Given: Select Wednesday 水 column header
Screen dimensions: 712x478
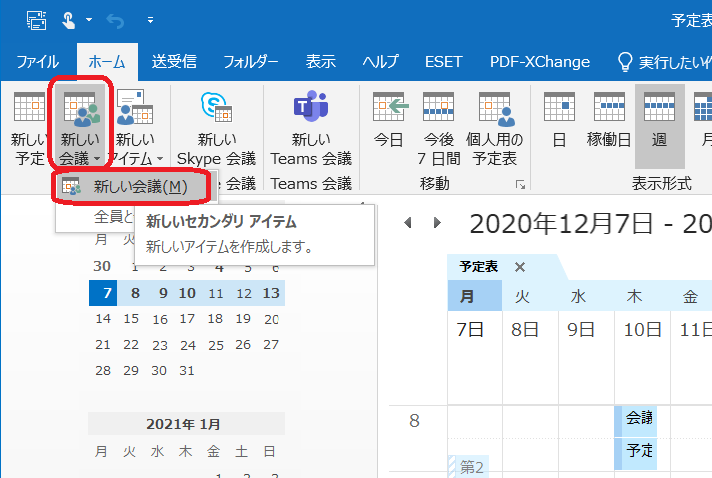Looking at the screenshot, I should pos(586,296).
